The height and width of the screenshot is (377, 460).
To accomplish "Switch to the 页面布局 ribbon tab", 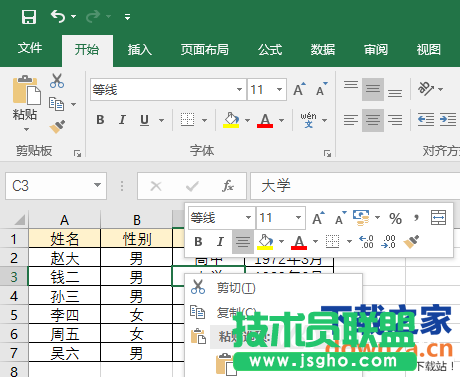I will click(204, 49).
